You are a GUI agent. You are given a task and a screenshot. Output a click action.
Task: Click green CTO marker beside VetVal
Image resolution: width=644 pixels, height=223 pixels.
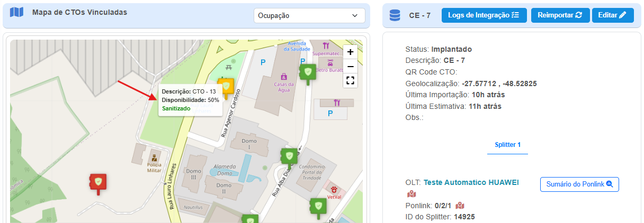pyautogui.click(x=318, y=207)
